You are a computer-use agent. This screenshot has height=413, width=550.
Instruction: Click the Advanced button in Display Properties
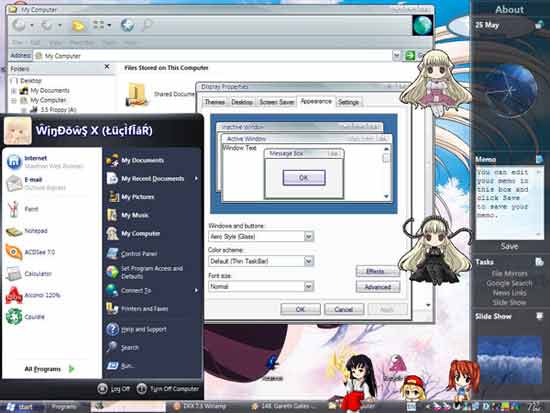[x=378, y=287]
